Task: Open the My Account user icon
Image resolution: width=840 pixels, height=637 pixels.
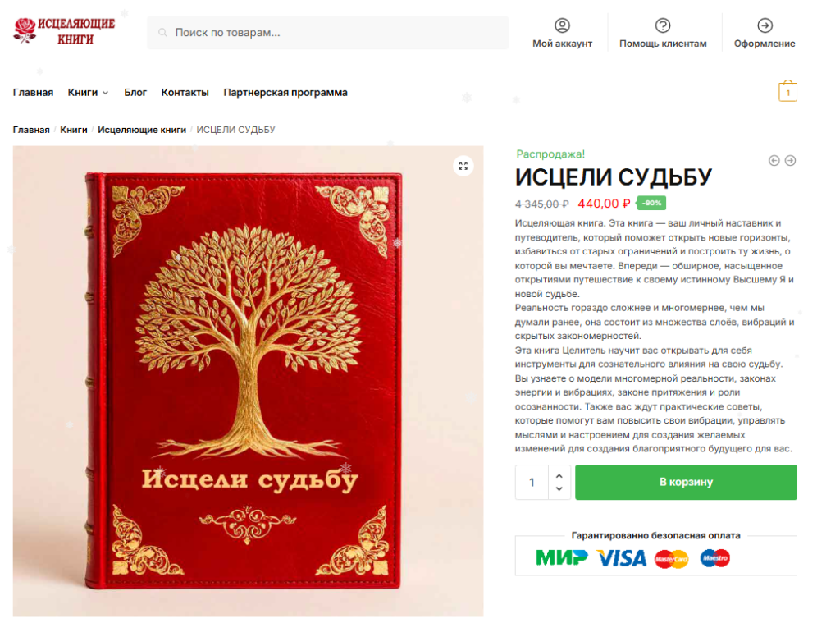Action: (x=562, y=25)
